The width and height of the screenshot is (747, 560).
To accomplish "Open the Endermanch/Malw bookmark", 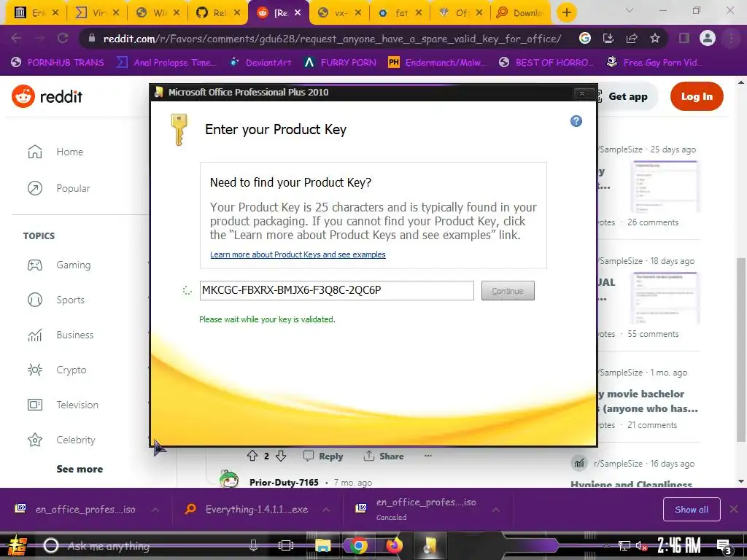I will 438,63.
